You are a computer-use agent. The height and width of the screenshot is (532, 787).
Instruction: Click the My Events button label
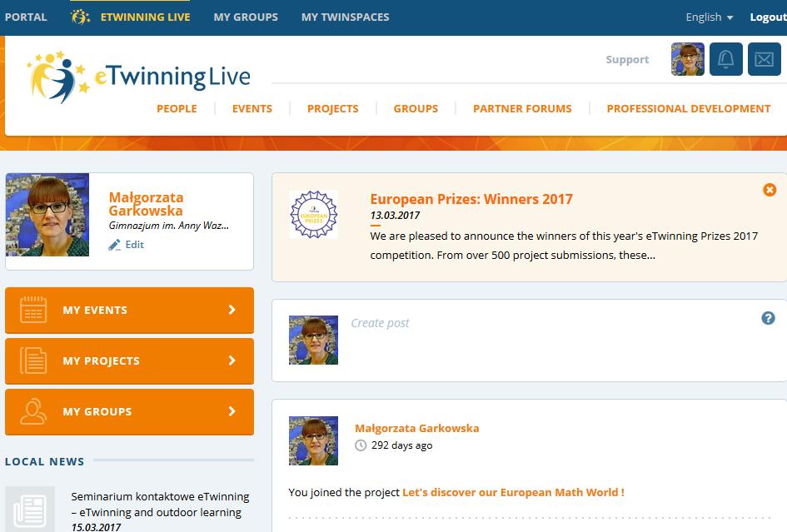tap(95, 311)
